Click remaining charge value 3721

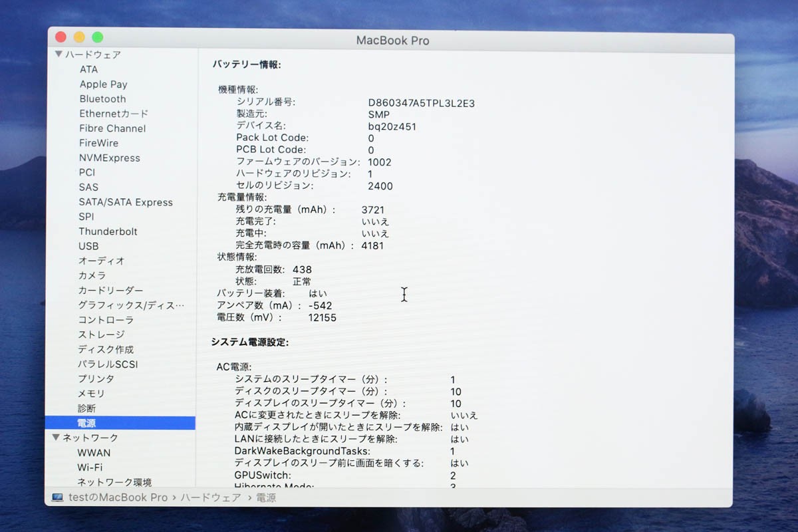coord(373,210)
